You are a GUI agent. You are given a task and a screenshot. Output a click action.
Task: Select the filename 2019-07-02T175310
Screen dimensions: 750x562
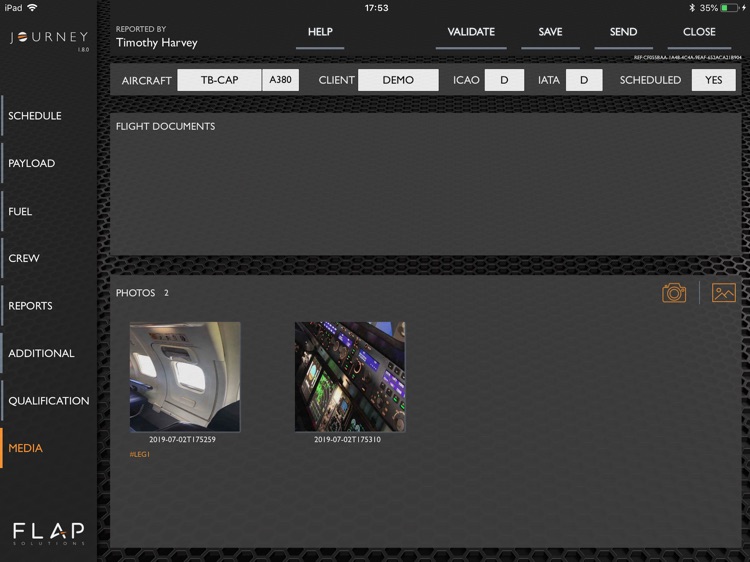[348, 440]
